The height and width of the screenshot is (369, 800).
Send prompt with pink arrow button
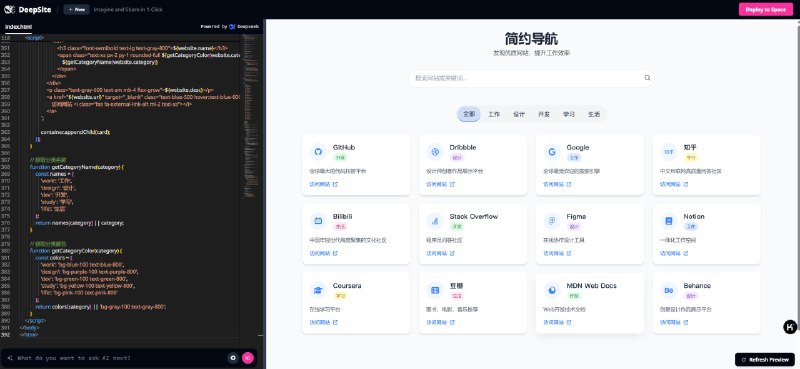tap(248, 358)
